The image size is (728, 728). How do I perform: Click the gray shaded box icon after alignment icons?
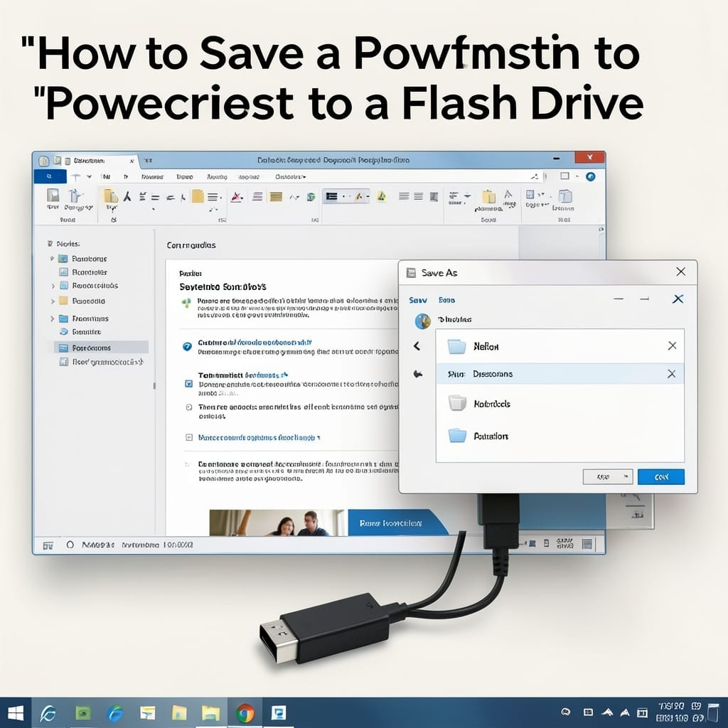434,197
